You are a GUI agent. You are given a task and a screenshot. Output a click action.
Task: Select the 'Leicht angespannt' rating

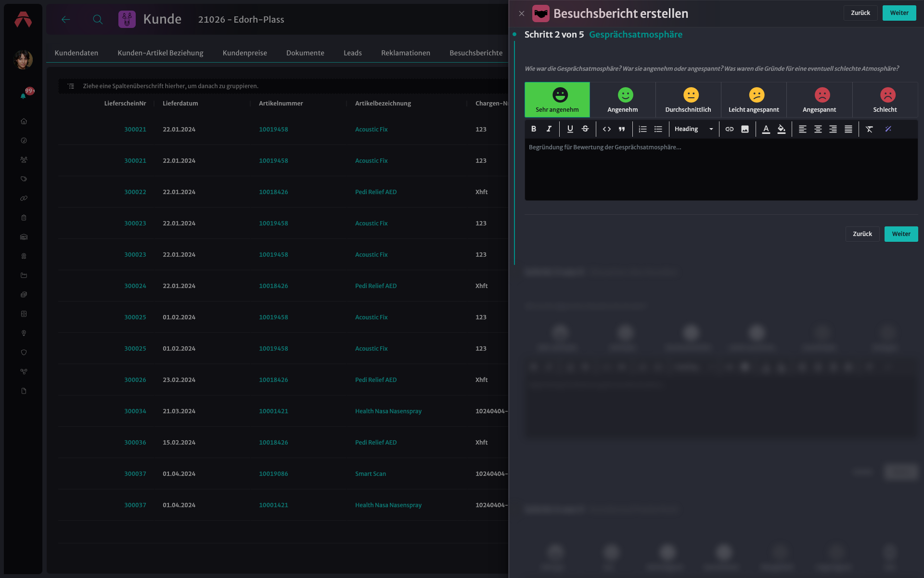click(754, 100)
